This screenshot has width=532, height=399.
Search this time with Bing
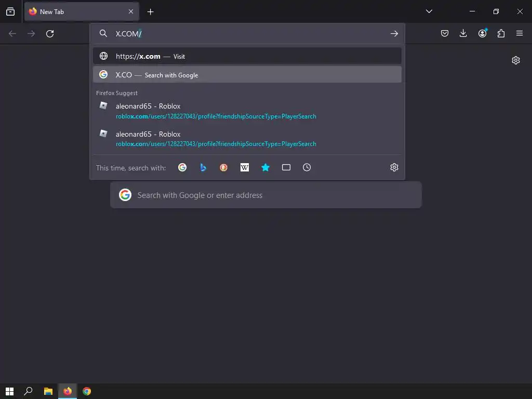click(x=203, y=167)
